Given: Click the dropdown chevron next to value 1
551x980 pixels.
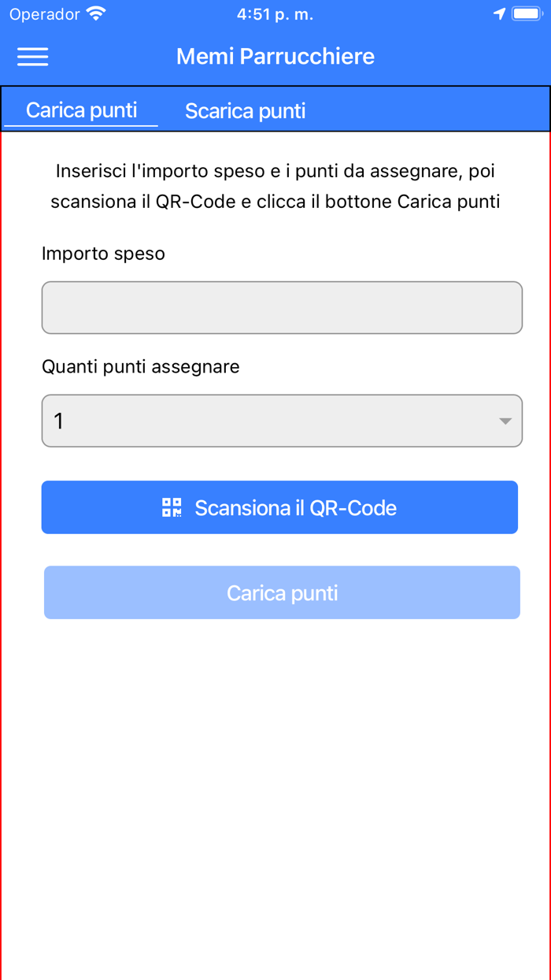Looking at the screenshot, I should pyautogui.click(x=505, y=421).
